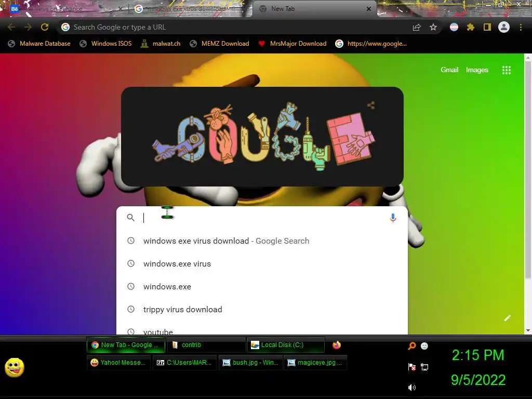
Task: Open the Google apps grid
Action: [x=506, y=70]
